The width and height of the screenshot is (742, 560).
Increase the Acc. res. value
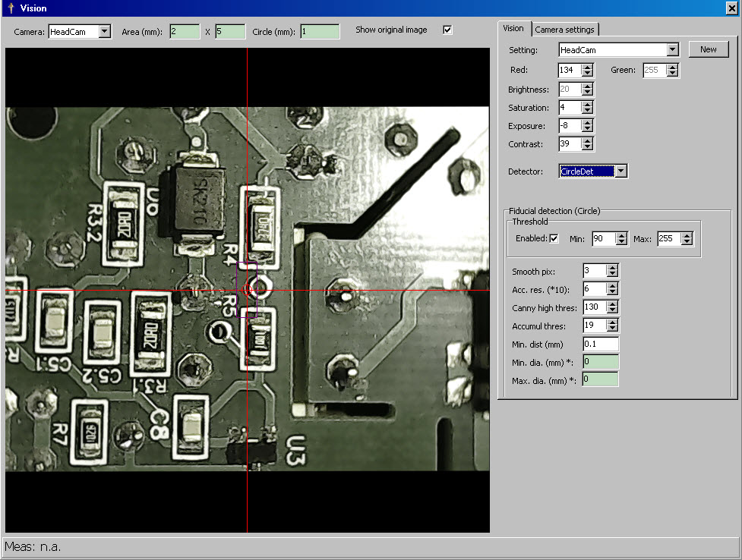tap(612, 286)
